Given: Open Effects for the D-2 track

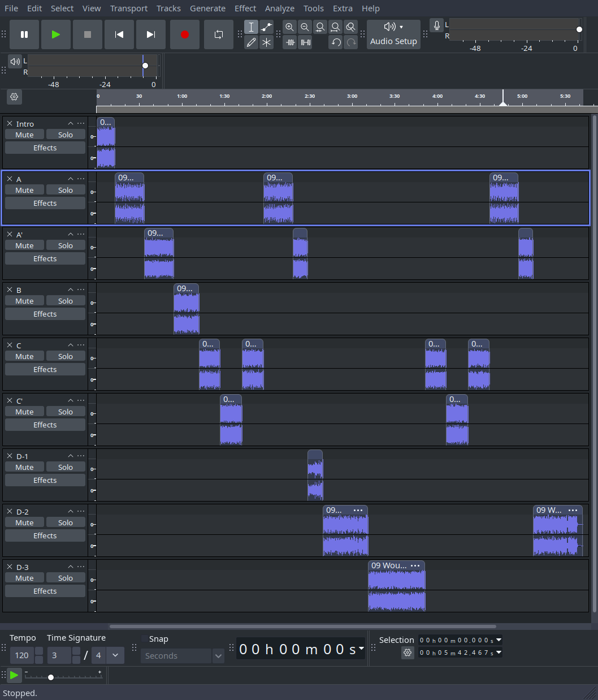Looking at the screenshot, I should (45, 535).
